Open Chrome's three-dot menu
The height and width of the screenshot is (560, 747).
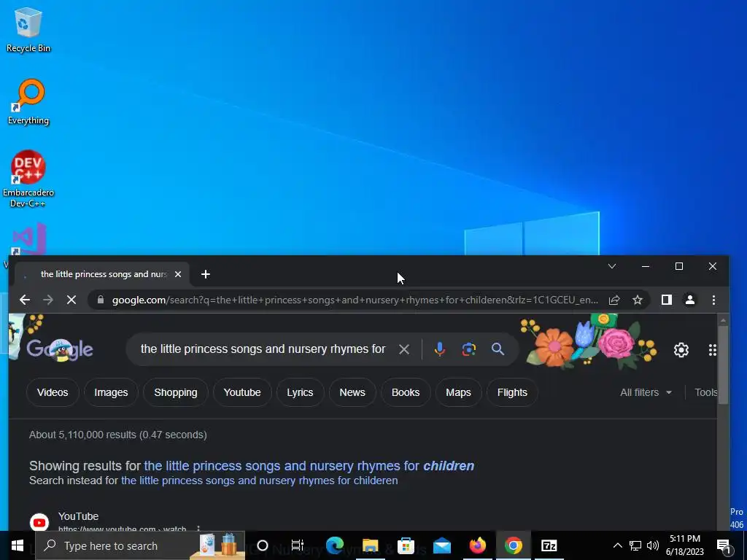[713, 300]
